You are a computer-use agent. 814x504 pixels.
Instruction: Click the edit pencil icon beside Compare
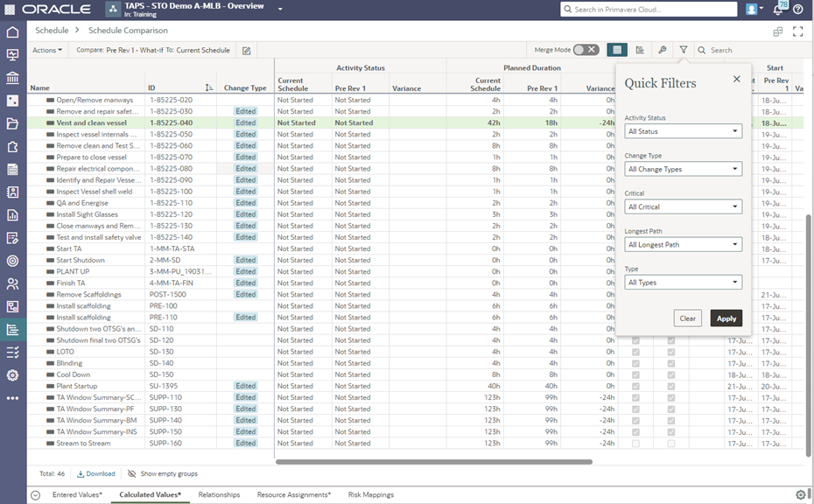tap(247, 51)
